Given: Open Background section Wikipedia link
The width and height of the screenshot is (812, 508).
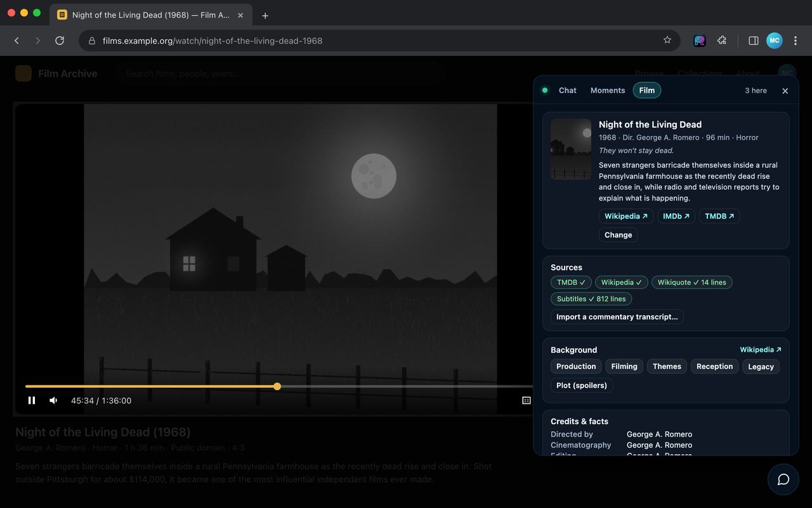Looking at the screenshot, I should (x=761, y=350).
